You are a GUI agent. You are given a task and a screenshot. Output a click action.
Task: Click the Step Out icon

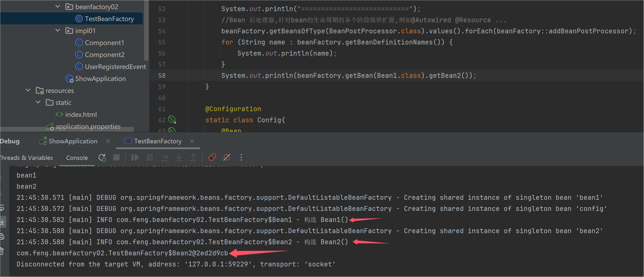coord(193,157)
